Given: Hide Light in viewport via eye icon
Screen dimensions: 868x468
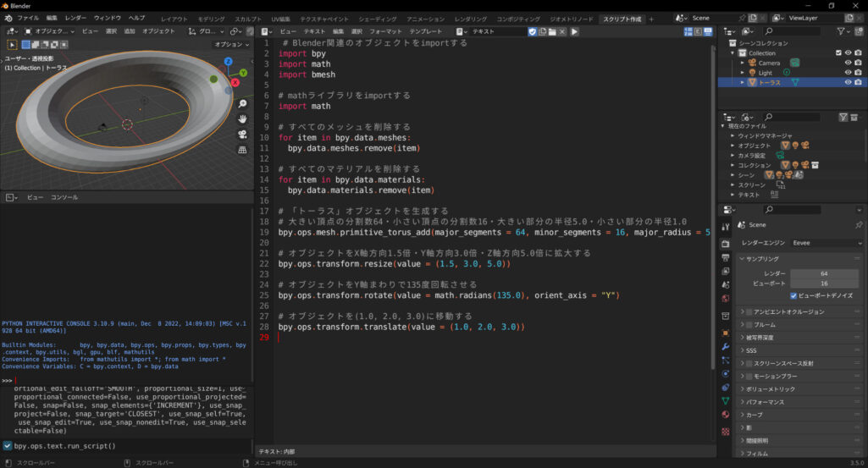Looking at the screenshot, I should click(x=848, y=73).
